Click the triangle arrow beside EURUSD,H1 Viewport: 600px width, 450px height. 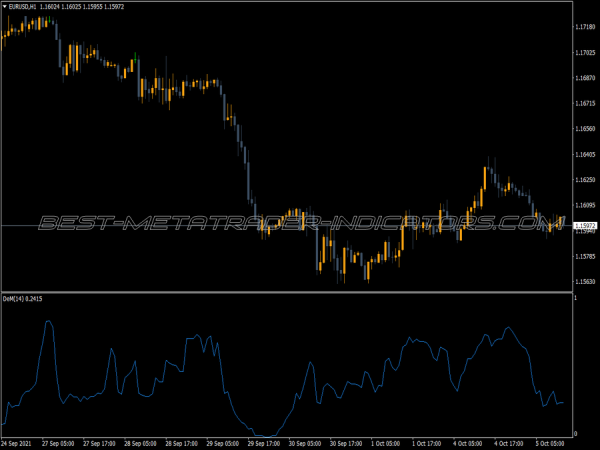pyautogui.click(x=4, y=5)
